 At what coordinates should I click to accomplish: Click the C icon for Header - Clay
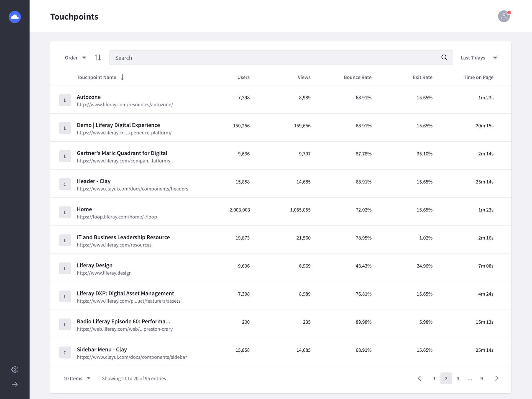[65, 184]
